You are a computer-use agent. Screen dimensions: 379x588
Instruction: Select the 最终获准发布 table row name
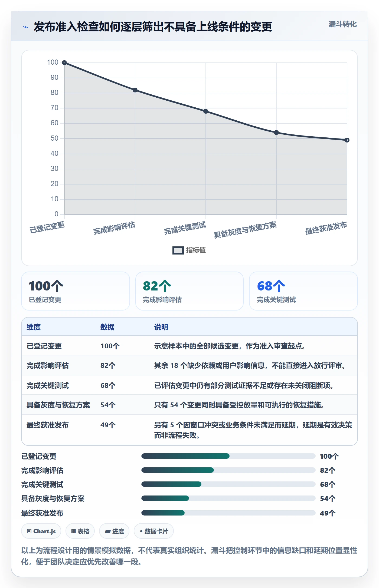pyautogui.click(x=48, y=425)
